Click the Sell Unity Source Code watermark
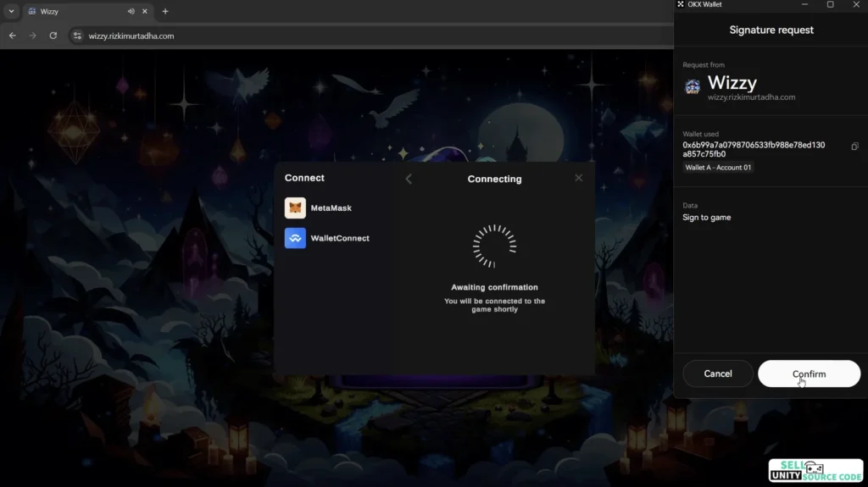868x487 pixels. pos(815,471)
